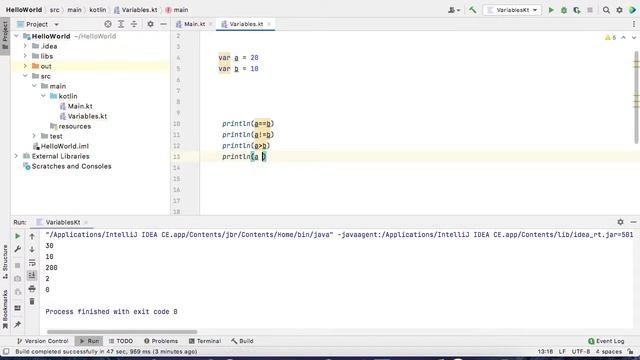The image size is (640, 360).
Task: Build project with the hammer icon
Action: coord(473,10)
